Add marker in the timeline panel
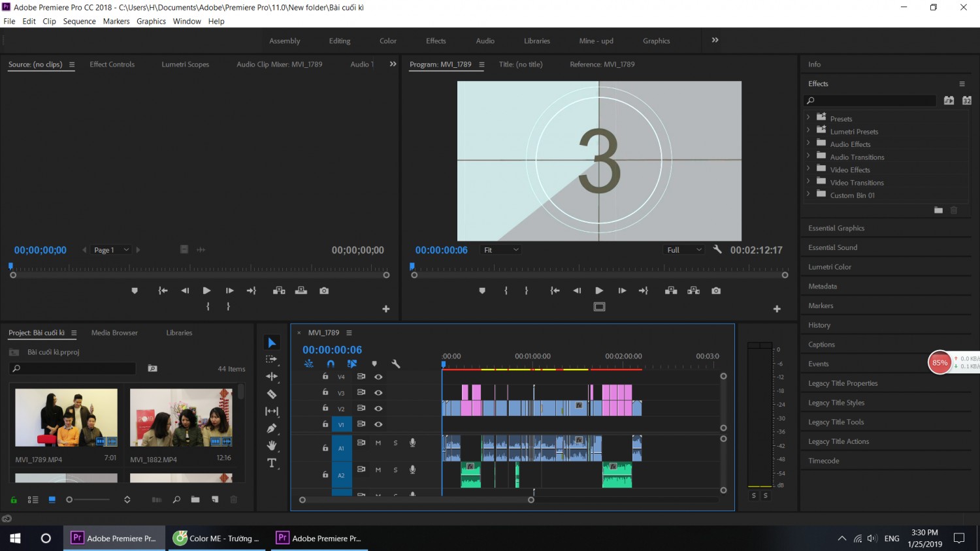Screen dimensions: 980x551 tap(374, 364)
